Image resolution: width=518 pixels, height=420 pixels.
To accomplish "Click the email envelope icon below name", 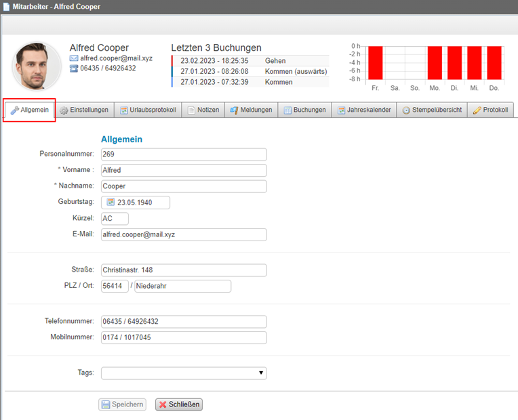I will (x=74, y=59).
